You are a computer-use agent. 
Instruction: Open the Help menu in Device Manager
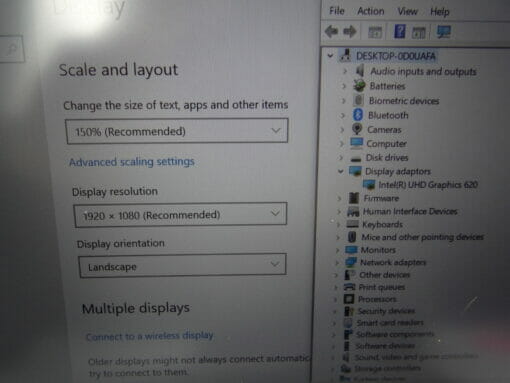tap(440, 12)
